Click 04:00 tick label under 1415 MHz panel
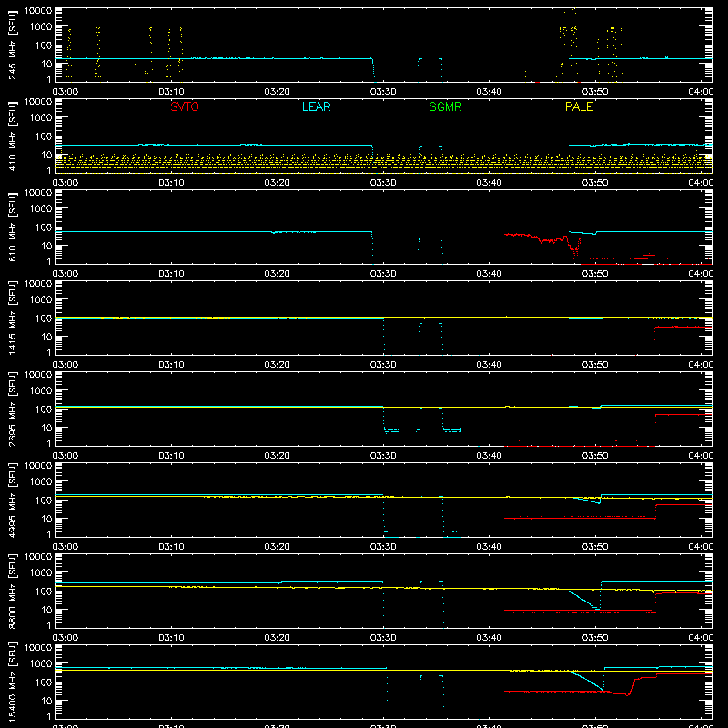This screenshot has width=728, height=728. click(x=701, y=365)
